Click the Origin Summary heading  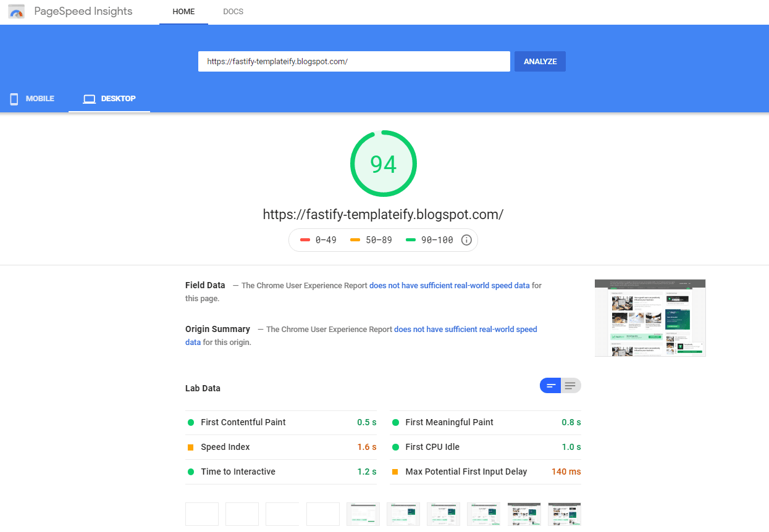click(x=217, y=329)
